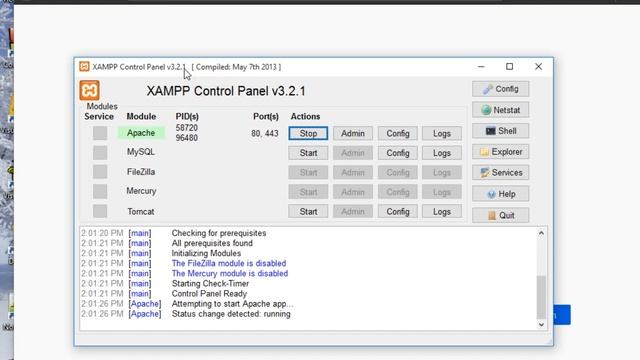
Task: Click Apache ports 80, 443 value
Action: pos(265,133)
